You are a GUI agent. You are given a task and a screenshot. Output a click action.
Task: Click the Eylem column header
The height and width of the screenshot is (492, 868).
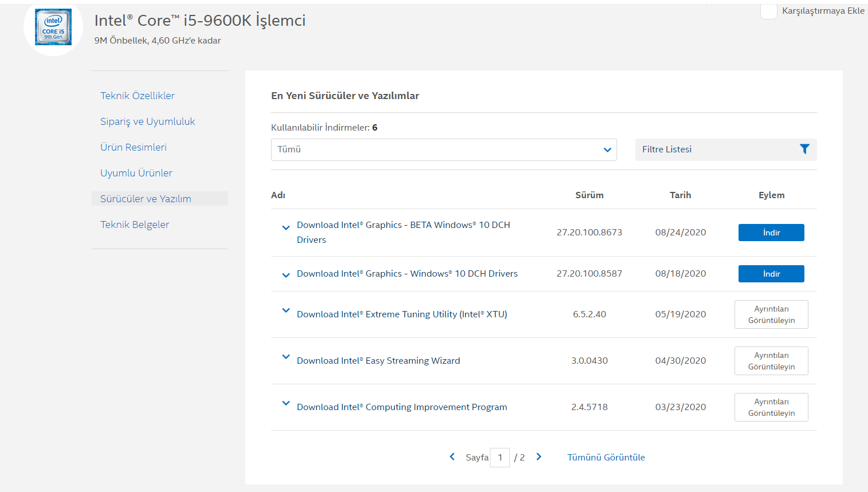tap(772, 195)
